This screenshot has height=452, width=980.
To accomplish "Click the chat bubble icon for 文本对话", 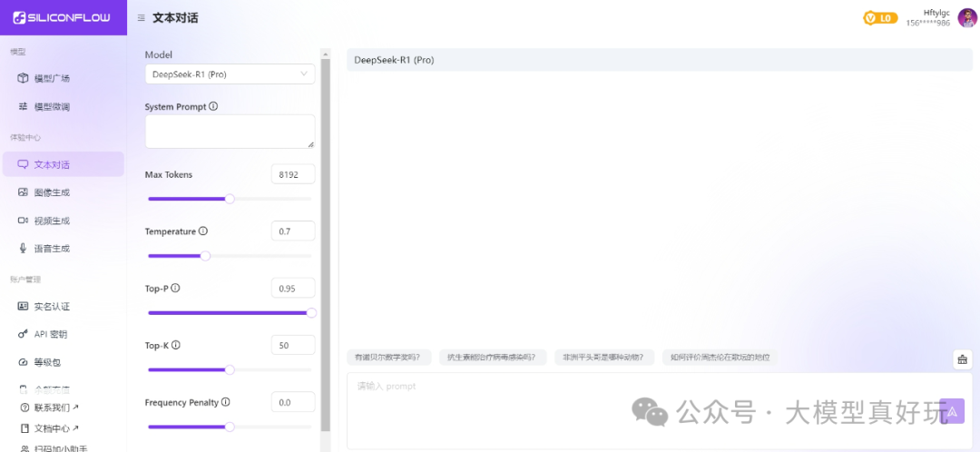I will click(23, 164).
